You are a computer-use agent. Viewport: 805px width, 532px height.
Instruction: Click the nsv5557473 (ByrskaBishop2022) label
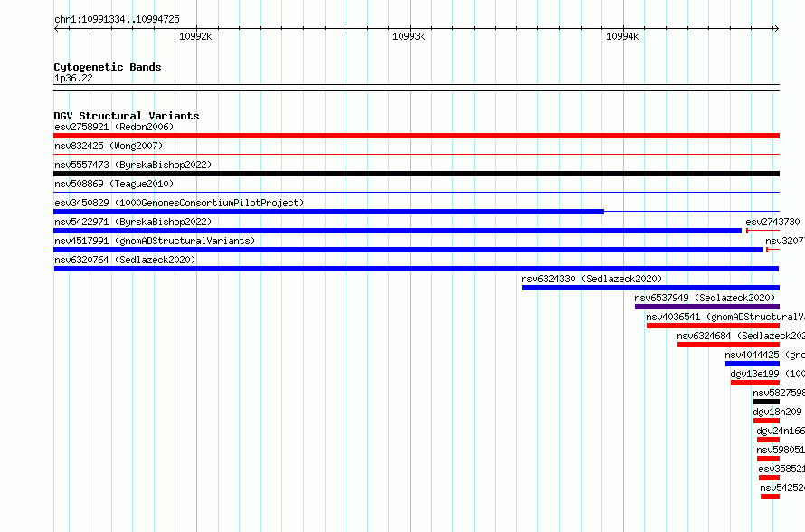pos(133,165)
